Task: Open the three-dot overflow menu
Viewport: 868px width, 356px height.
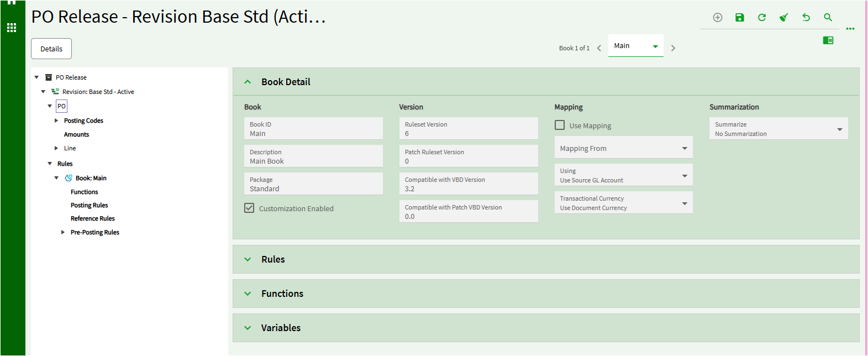Action: pos(850,29)
